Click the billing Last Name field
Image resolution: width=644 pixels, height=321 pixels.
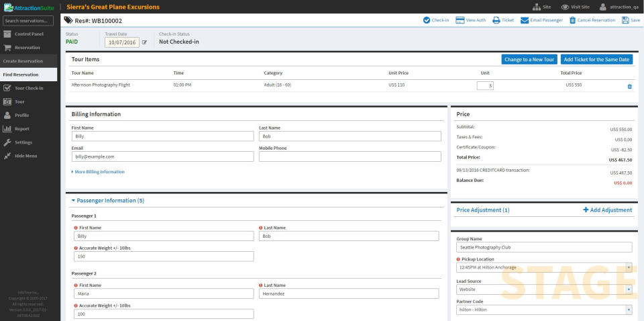[x=350, y=136]
